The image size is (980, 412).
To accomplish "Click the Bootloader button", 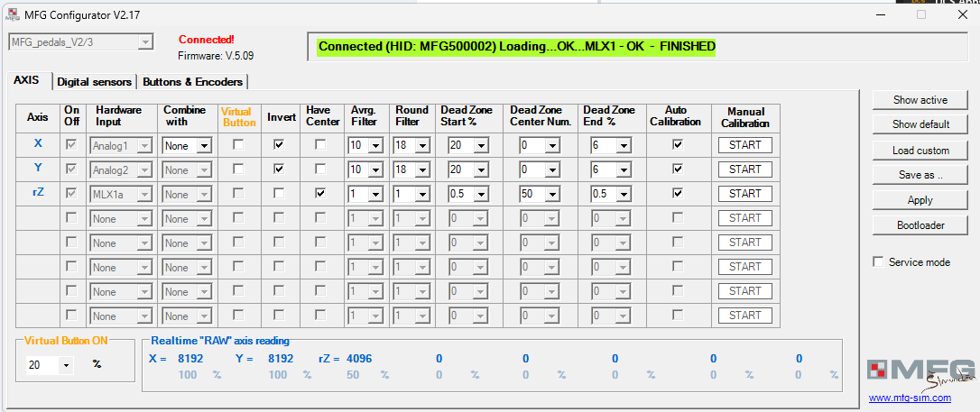I will (920, 225).
